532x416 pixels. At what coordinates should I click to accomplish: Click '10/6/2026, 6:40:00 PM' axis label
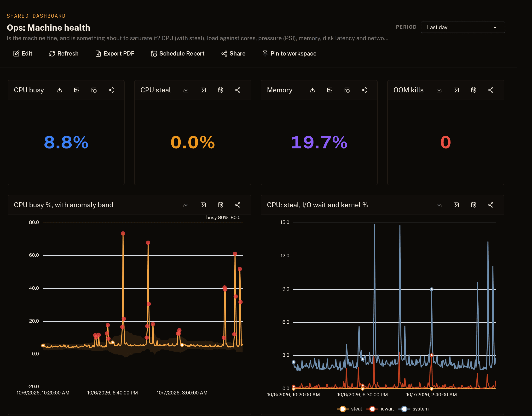click(x=113, y=393)
